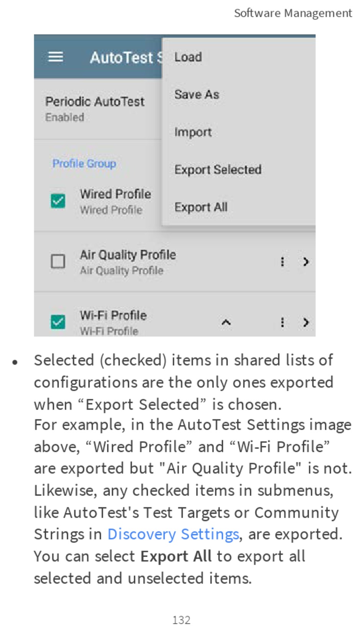Uncheck the Wired Profile checkbox
The height and width of the screenshot is (630, 364).
click(58, 201)
